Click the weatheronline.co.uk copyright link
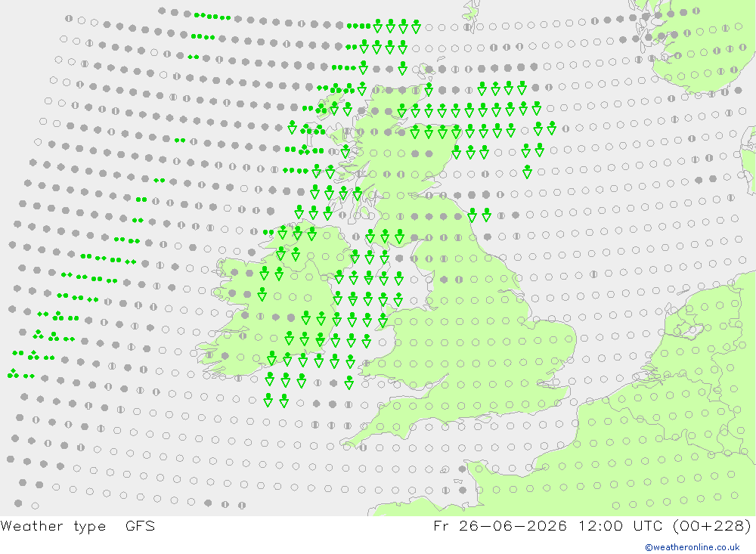The width and height of the screenshot is (756, 554). tap(692, 547)
